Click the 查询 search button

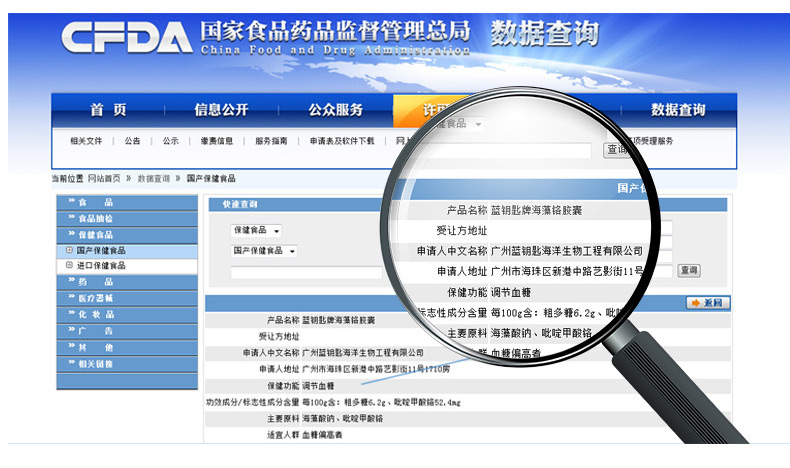tap(689, 271)
